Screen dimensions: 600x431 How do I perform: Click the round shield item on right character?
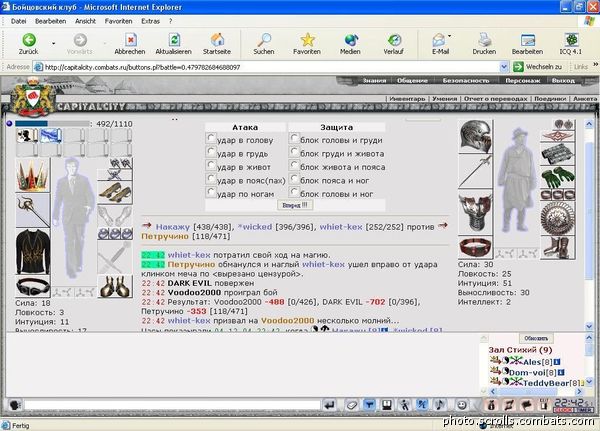558,218
